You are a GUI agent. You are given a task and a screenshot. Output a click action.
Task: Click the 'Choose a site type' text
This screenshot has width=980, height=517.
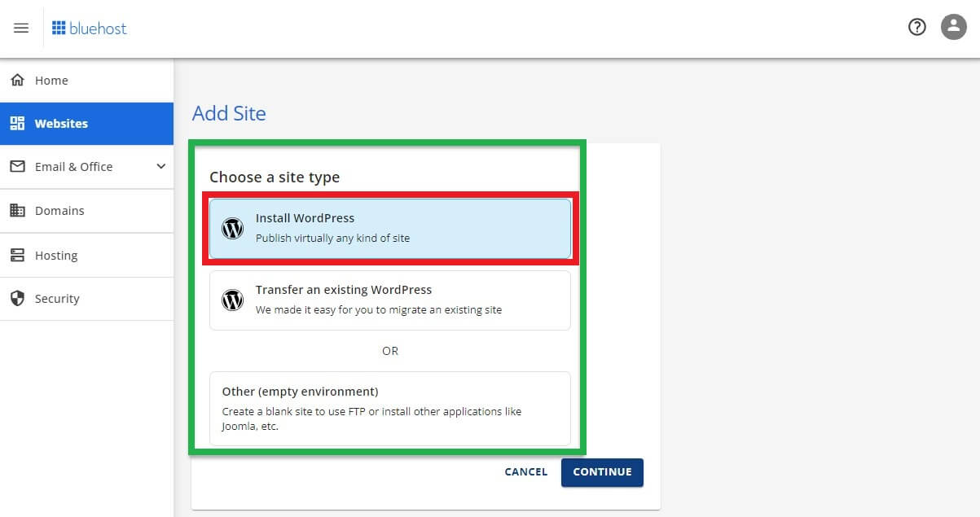pos(275,177)
